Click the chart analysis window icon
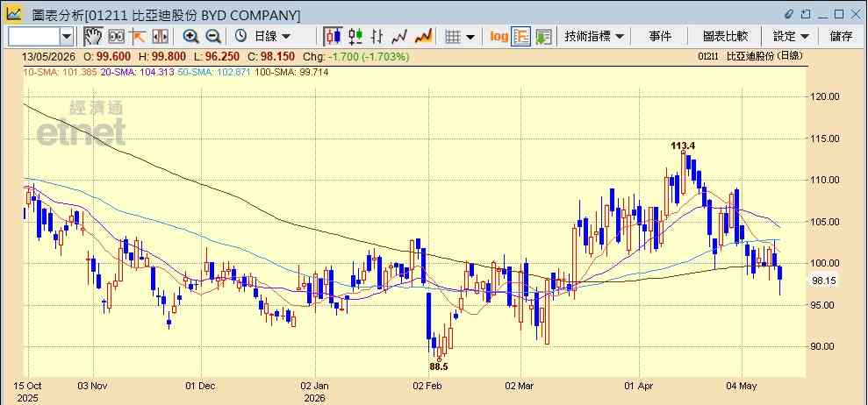Image resolution: width=868 pixels, height=405 pixels. pyautogui.click(x=14, y=13)
